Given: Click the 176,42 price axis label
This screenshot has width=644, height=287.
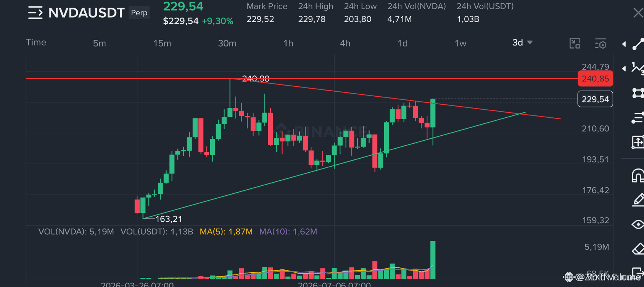Looking at the screenshot, I should [x=595, y=190].
